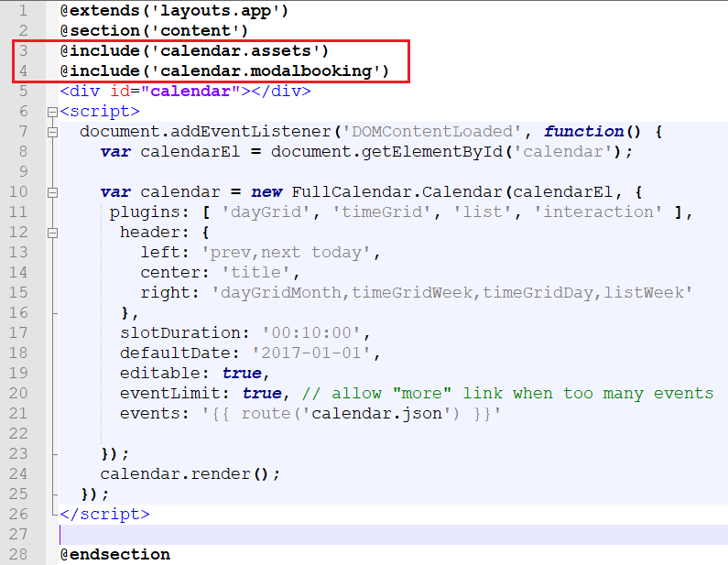Click line number 17 in the gutter

pos(18,333)
